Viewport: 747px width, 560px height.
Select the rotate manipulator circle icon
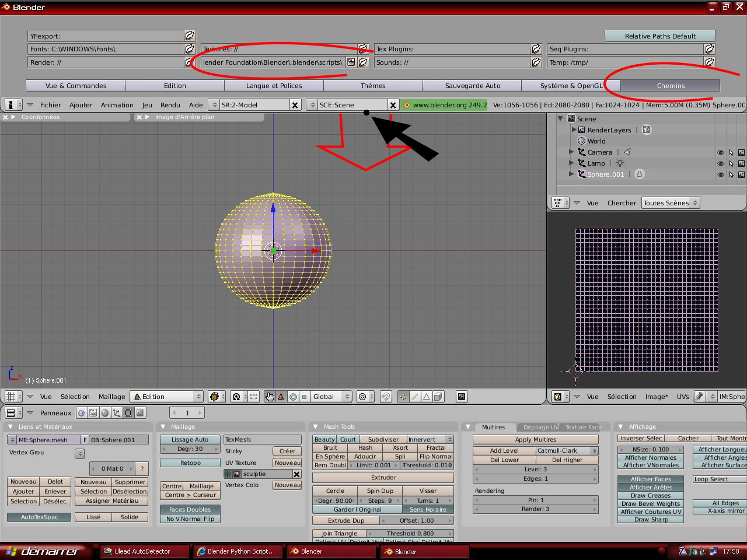pyautogui.click(x=293, y=397)
